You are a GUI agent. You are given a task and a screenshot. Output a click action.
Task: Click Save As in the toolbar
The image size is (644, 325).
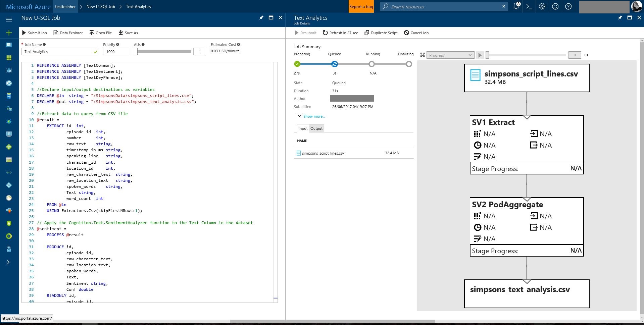[128, 33]
